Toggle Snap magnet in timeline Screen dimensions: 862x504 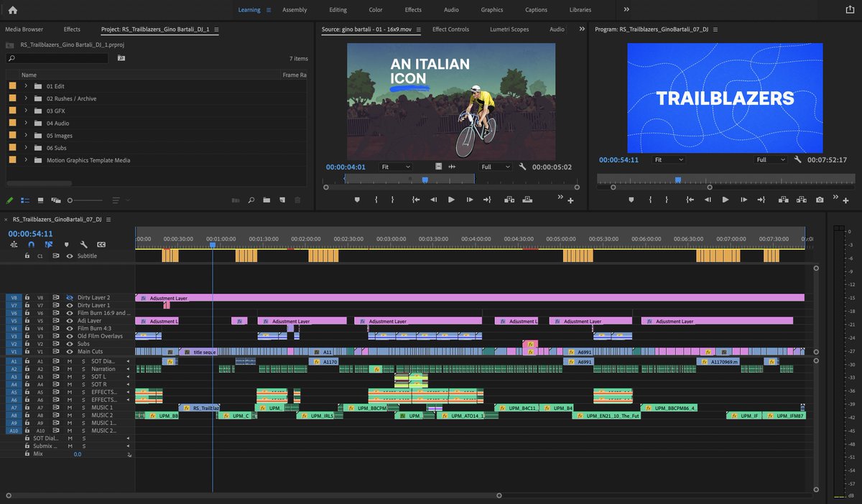coord(31,245)
